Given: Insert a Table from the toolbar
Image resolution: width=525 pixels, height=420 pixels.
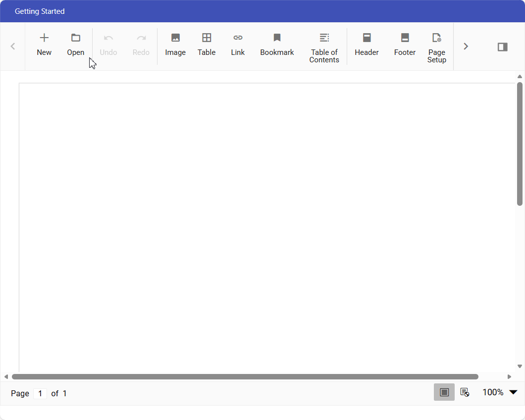Looking at the screenshot, I should click(x=207, y=45).
